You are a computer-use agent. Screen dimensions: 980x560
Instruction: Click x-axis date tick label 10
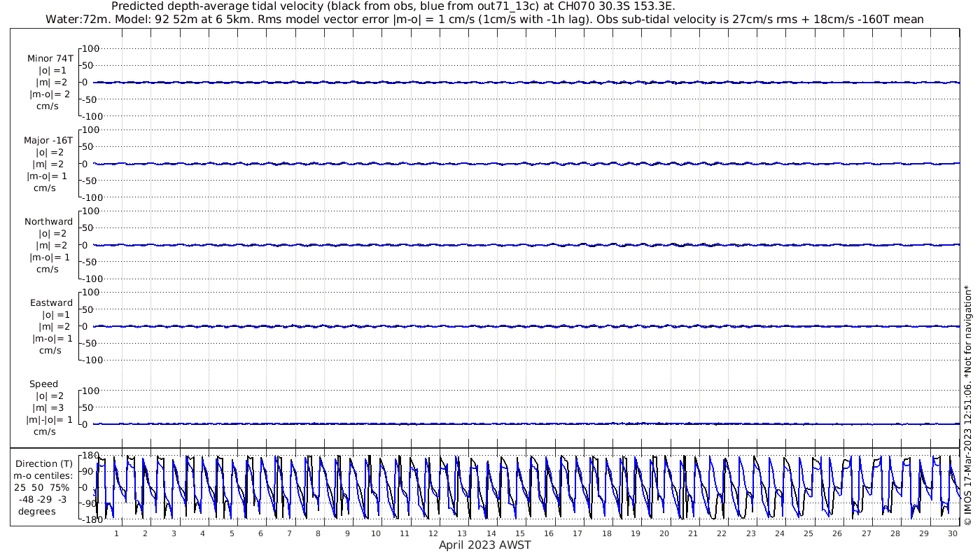click(376, 533)
